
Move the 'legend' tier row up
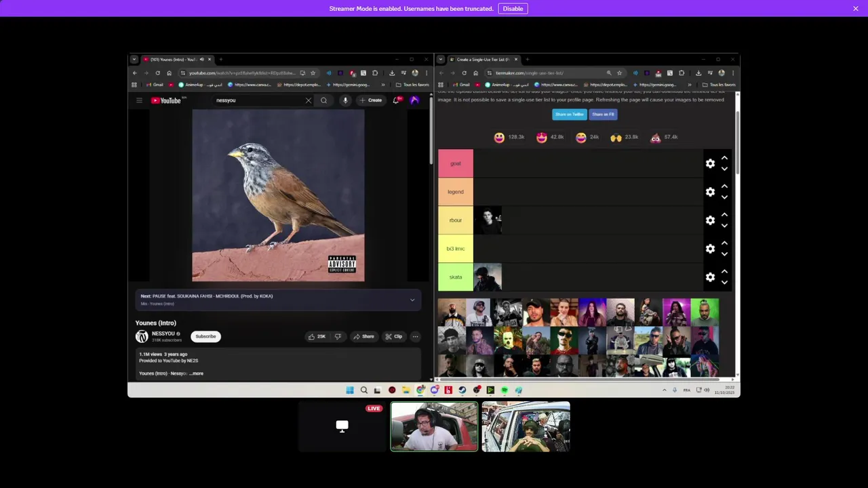tap(724, 186)
